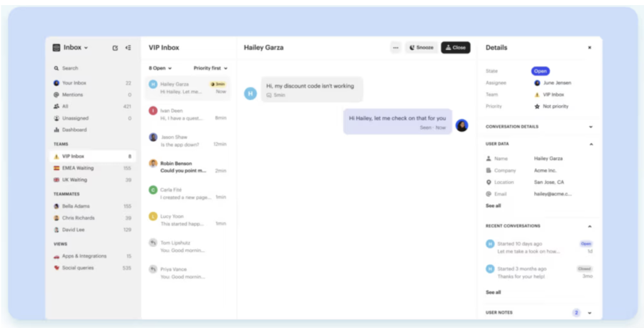This screenshot has height=328, width=644.
Task: Click See all under Recent Conversations
Action: coord(493,293)
